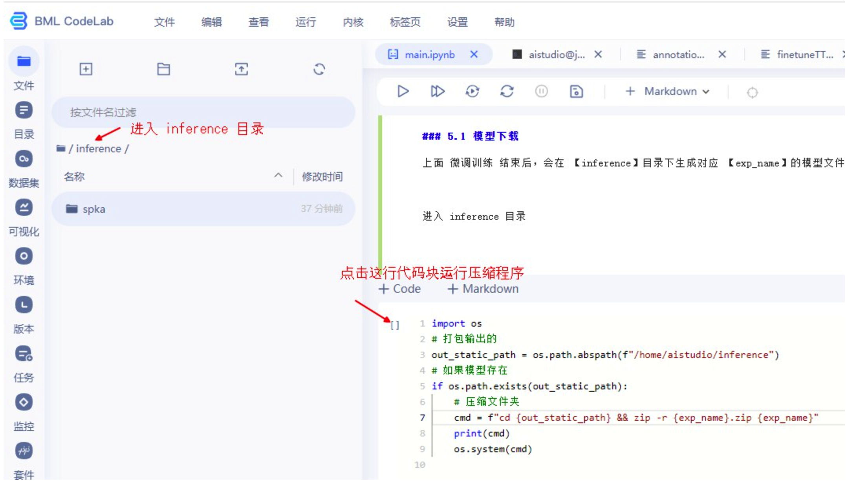Toggle the 名称 column sort arrow
Screen dimensions: 868x493
[x=278, y=176]
